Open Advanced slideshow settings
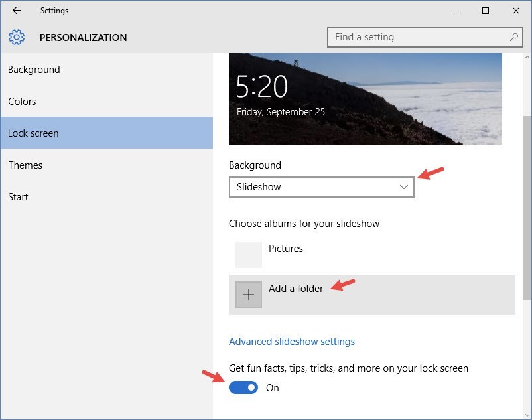 click(292, 341)
